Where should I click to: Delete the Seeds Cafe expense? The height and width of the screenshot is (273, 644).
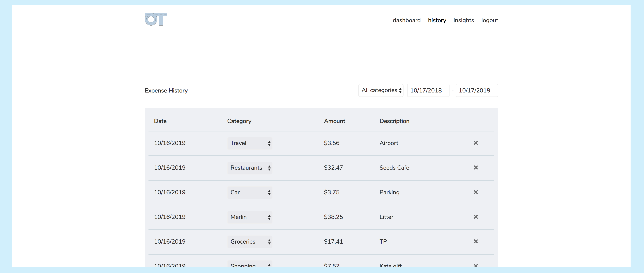pyautogui.click(x=475, y=168)
